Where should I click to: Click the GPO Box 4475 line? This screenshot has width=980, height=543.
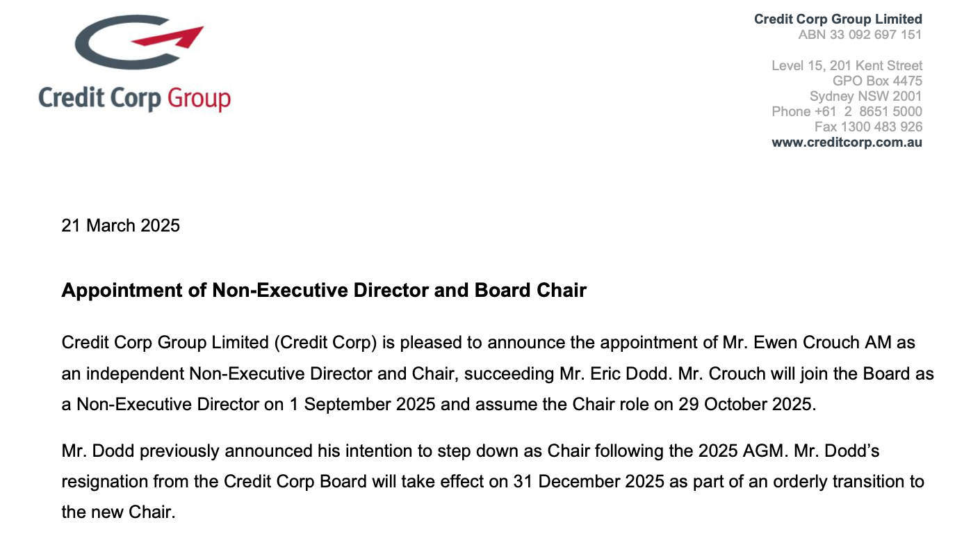(877, 81)
